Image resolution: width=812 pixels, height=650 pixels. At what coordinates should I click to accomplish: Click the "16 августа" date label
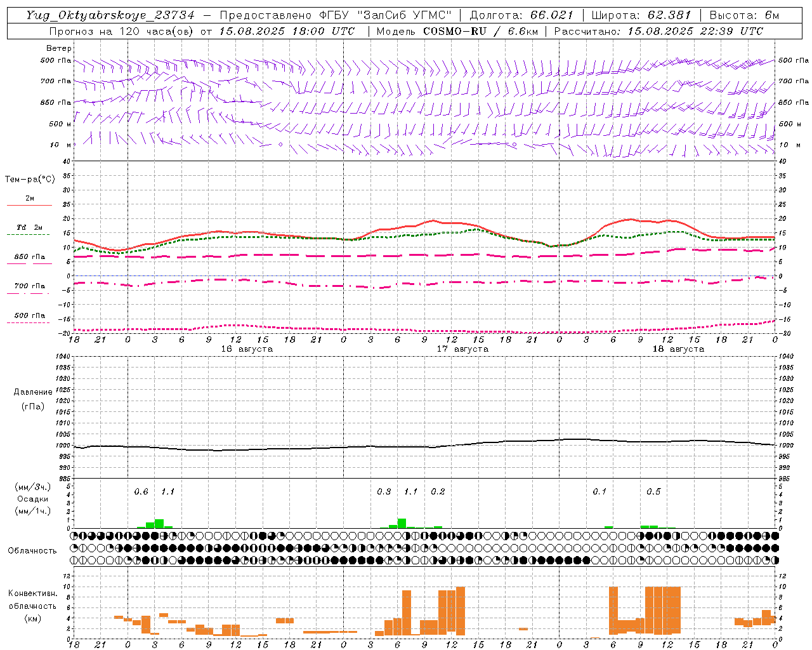pos(247,349)
